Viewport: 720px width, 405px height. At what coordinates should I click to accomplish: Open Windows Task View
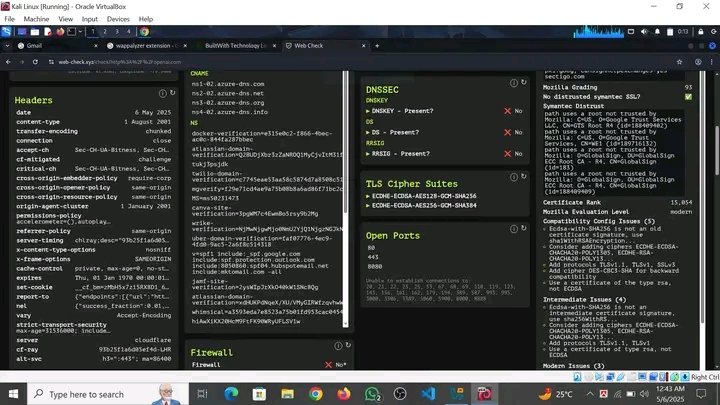pos(202,394)
